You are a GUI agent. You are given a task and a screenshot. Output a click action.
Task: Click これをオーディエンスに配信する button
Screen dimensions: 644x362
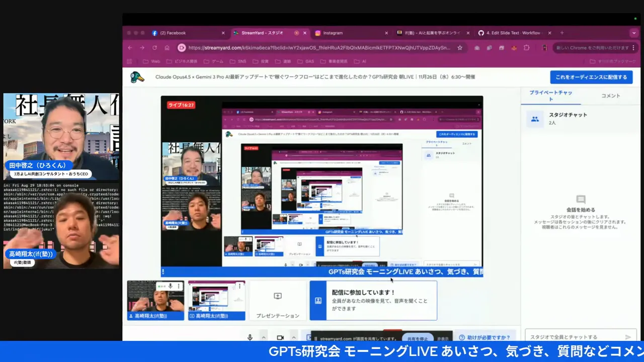(x=591, y=76)
